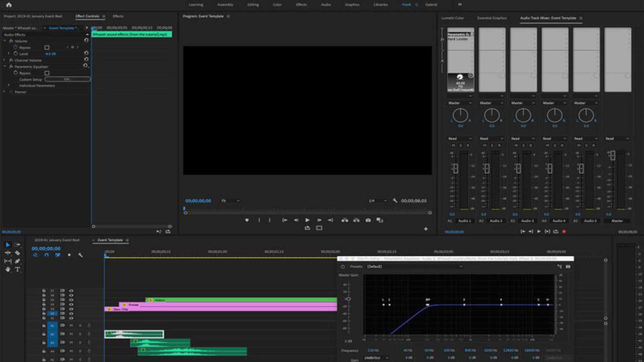This screenshot has height=362, width=644.
Task: Reset the Level parameter
Action: [x=86, y=53]
